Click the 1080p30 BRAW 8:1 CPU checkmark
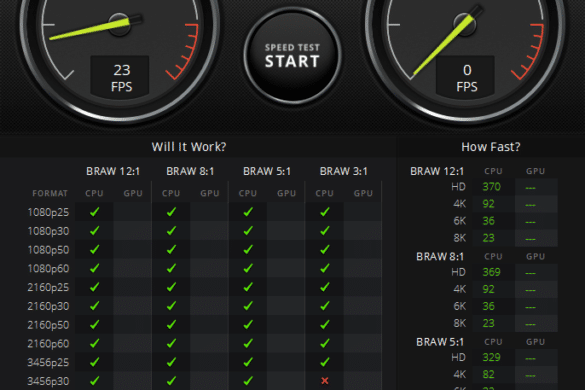Viewport: 585px width, 390px height. pos(172,231)
